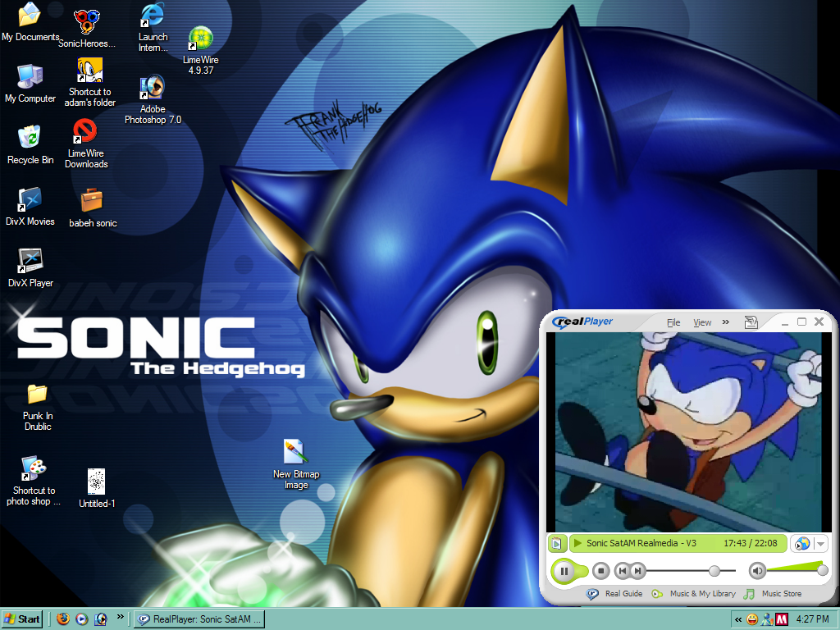Open the Music Store icon
840x630 pixels.
[x=776, y=593]
